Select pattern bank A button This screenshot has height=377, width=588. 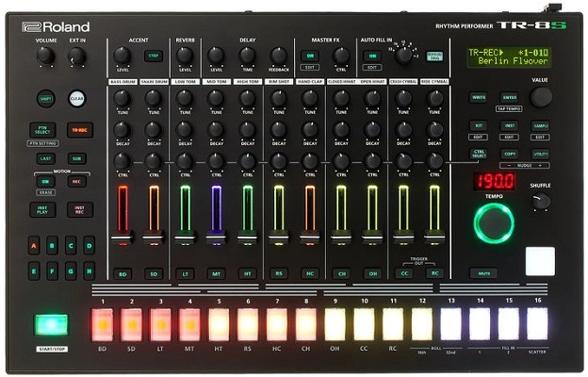click(34, 248)
